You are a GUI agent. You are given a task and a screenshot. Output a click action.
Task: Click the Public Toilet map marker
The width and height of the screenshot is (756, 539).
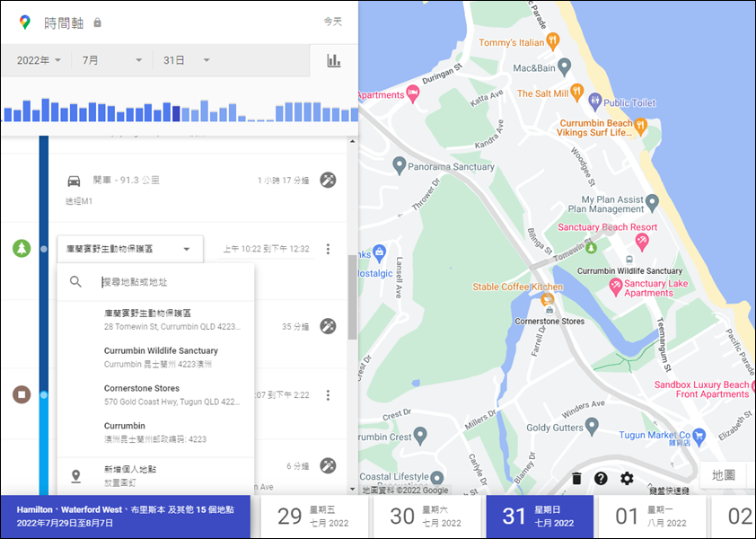point(595,102)
